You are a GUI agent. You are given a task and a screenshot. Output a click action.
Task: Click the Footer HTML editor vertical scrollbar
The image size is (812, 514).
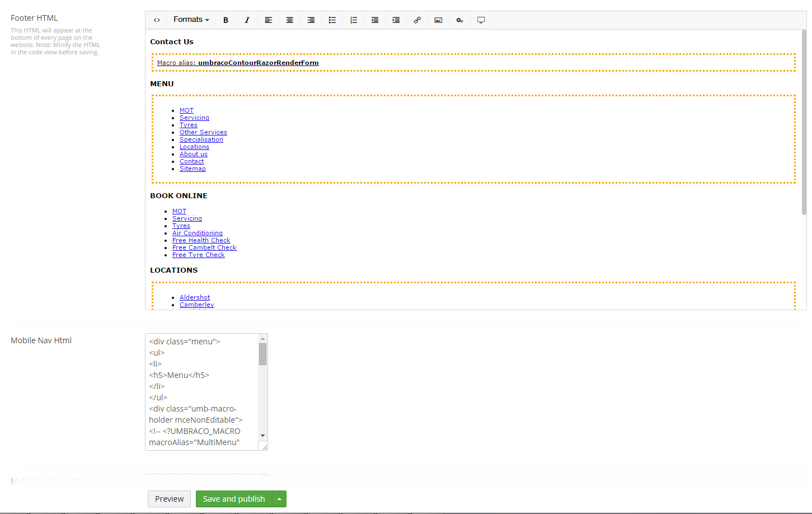click(804, 122)
